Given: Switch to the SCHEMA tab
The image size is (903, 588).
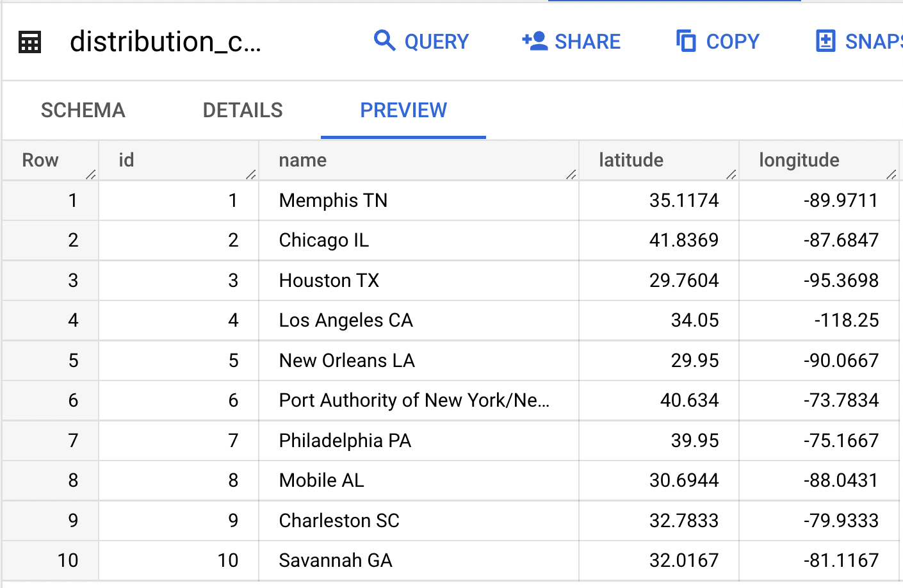Looking at the screenshot, I should coord(83,110).
